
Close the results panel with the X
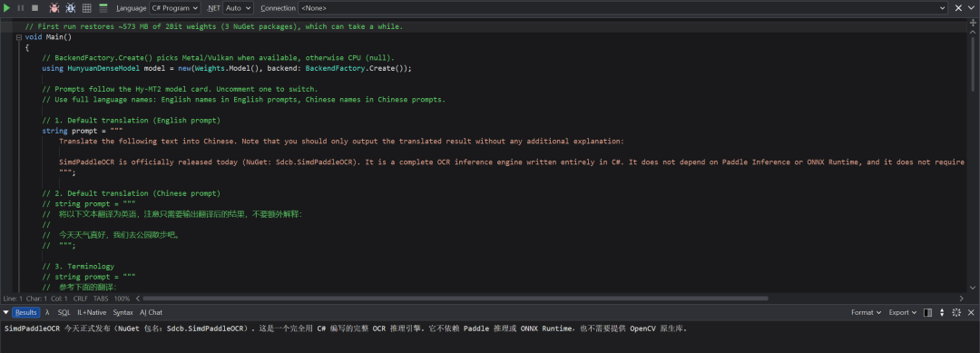[971, 312]
